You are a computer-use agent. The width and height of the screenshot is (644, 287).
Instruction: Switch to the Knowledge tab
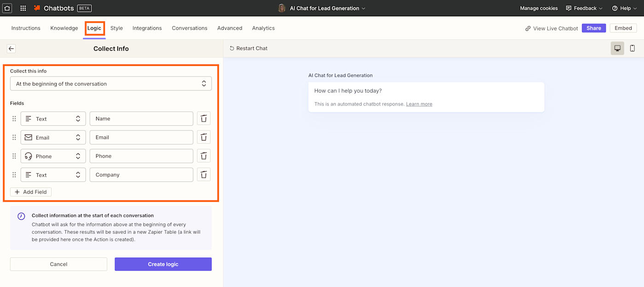(x=64, y=28)
